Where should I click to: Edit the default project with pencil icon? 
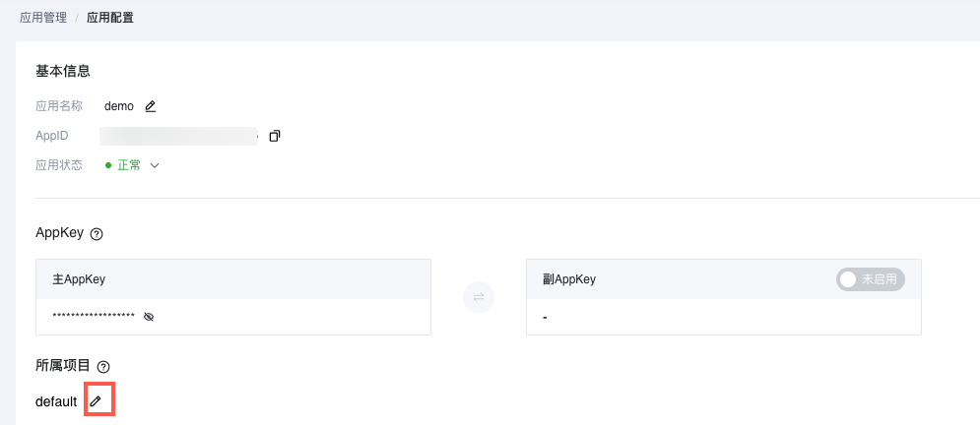pos(95,401)
